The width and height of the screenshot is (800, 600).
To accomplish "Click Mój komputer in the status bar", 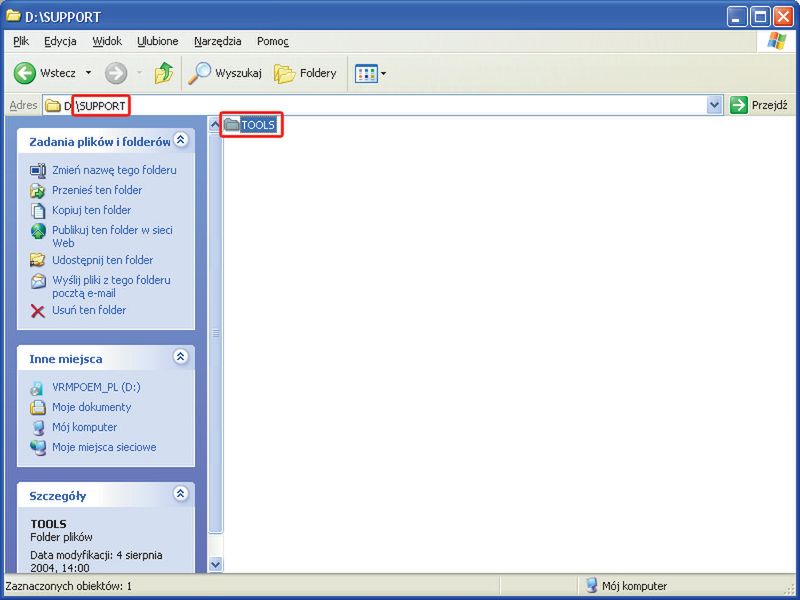I will pyautogui.click(x=626, y=586).
